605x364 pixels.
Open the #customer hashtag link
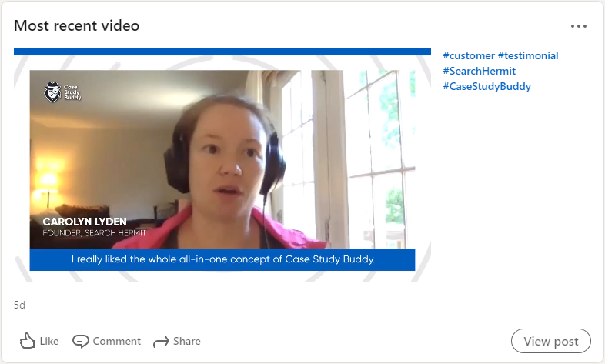click(x=469, y=55)
